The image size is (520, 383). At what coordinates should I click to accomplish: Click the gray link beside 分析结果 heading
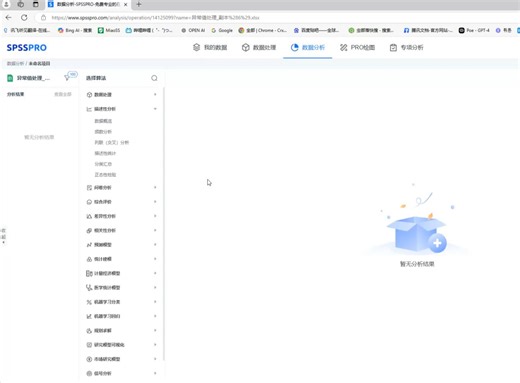tap(63, 94)
